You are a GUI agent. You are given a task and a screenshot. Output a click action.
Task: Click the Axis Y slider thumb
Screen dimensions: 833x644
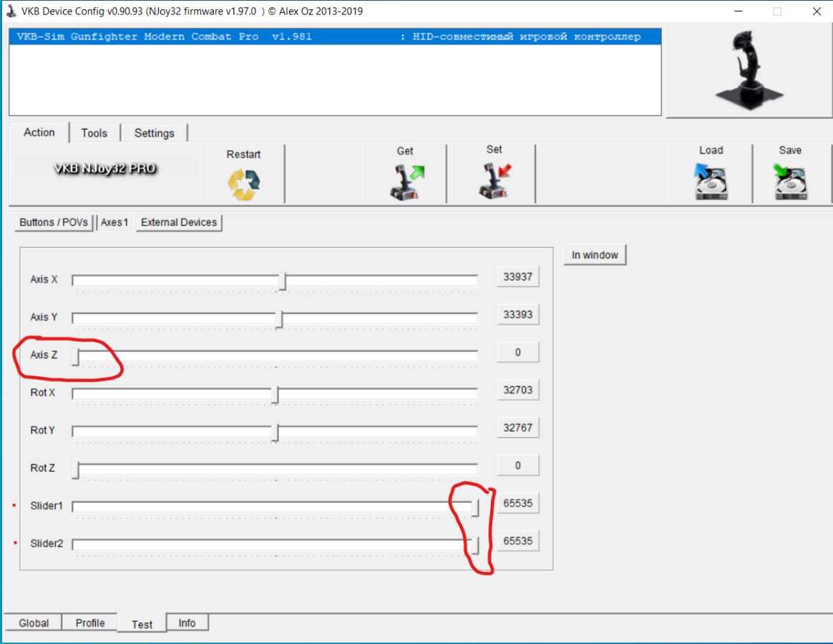tap(279, 319)
